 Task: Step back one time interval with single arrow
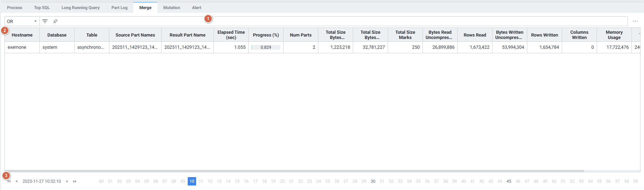tap(16, 181)
